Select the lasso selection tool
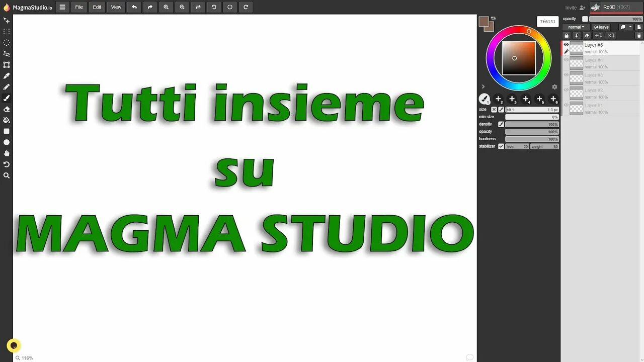Screen dimensions: 644x362 point(7,54)
